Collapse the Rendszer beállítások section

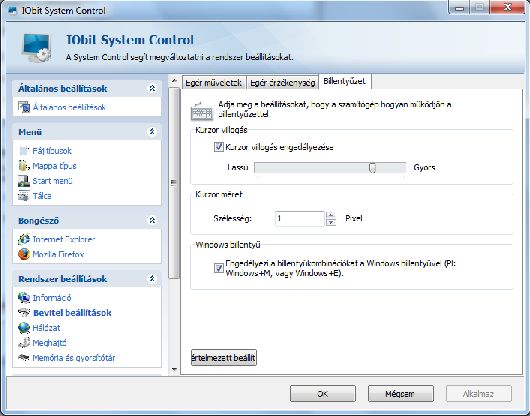tap(152, 278)
